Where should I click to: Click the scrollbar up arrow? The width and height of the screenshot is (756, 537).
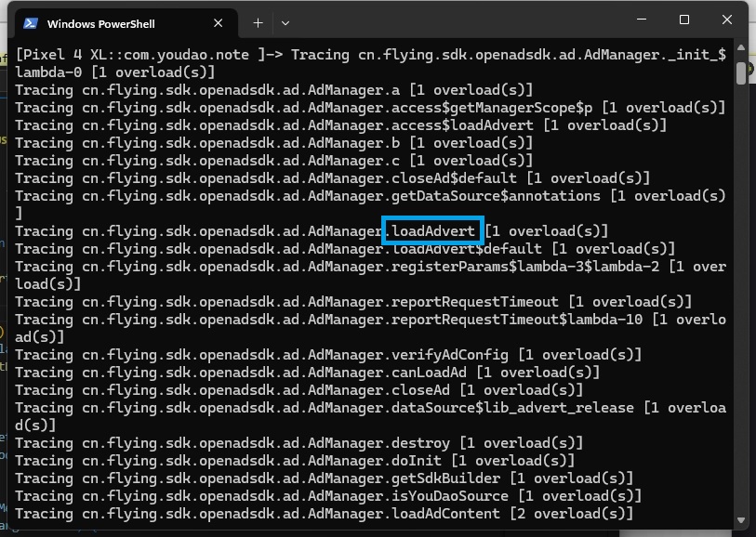coord(740,50)
